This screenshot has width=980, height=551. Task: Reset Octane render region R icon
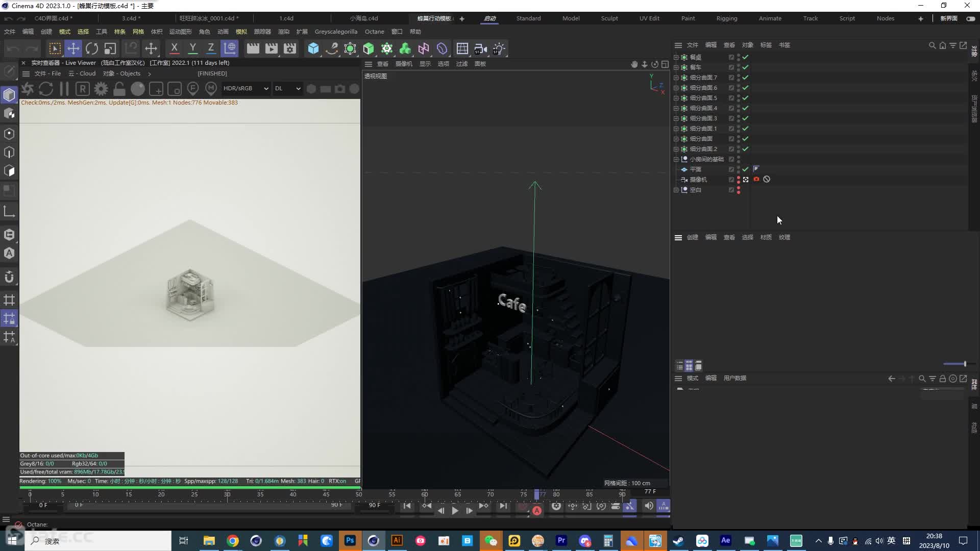pos(83,89)
